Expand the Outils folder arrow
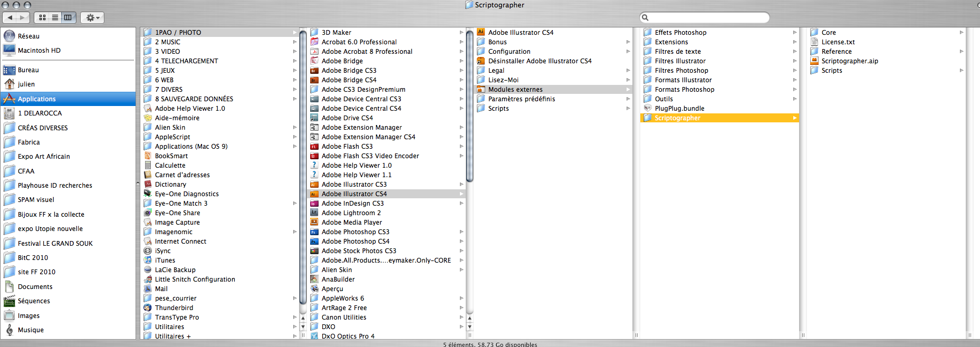This screenshot has height=347, width=980. click(795, 99)
